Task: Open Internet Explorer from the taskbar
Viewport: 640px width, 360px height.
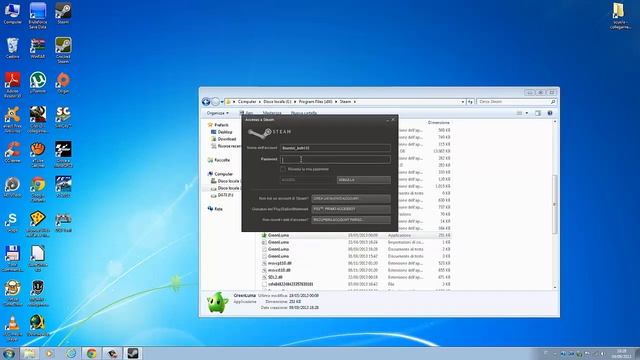Action: coord(71,353)
